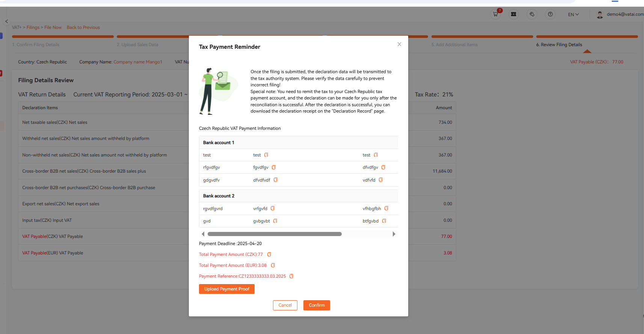Go to File Now breadcrumb link
The height and width of the screenshot is (334, 644).
point(53,27)
